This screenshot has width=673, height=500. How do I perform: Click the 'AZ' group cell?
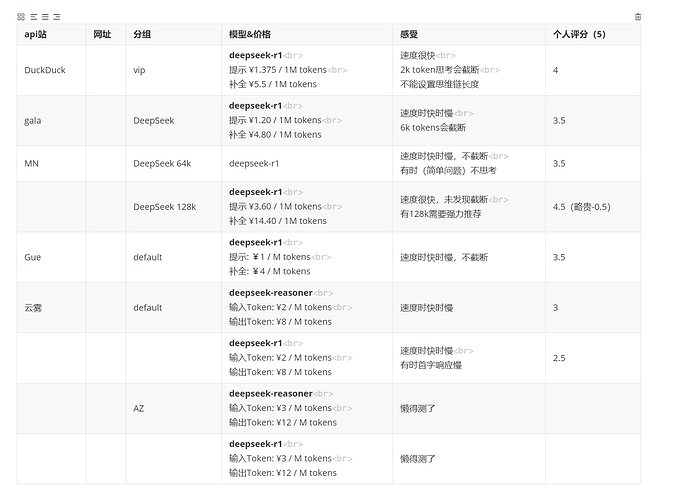tap(139, 409)
